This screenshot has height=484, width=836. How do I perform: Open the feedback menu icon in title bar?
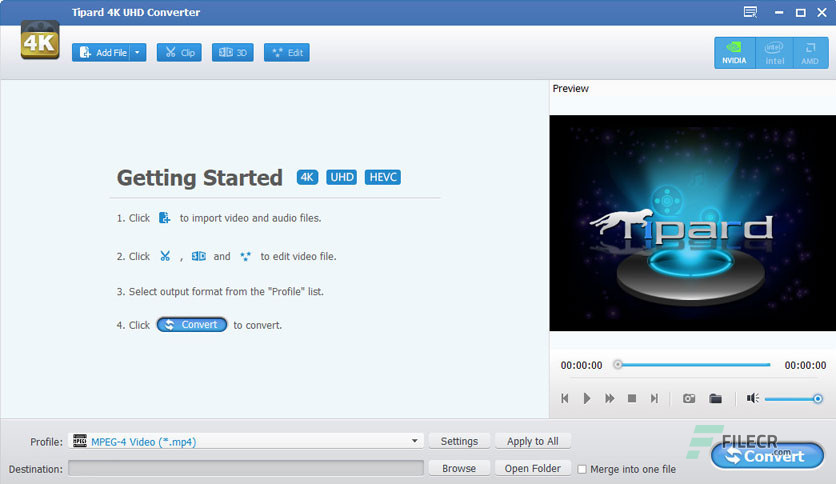pyautogui.click(x=750, y=12)
